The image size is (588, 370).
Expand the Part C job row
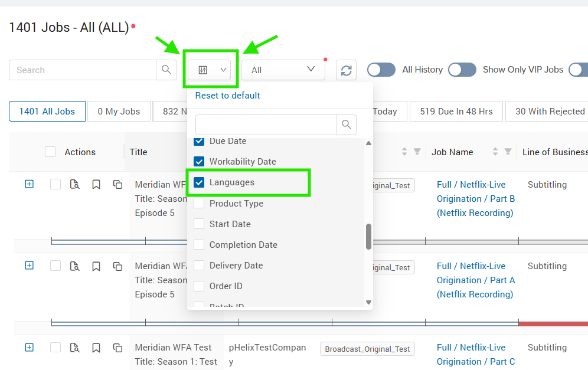(x=30, y=347)
